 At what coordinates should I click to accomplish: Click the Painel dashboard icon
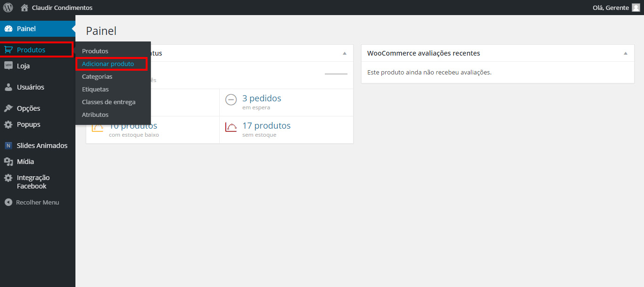pyautogui.click(x=8, y=29)
